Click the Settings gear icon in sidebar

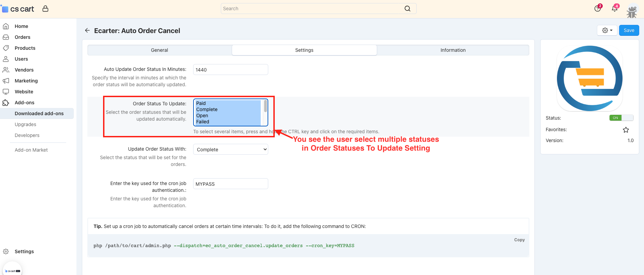(x=6, y=251)
